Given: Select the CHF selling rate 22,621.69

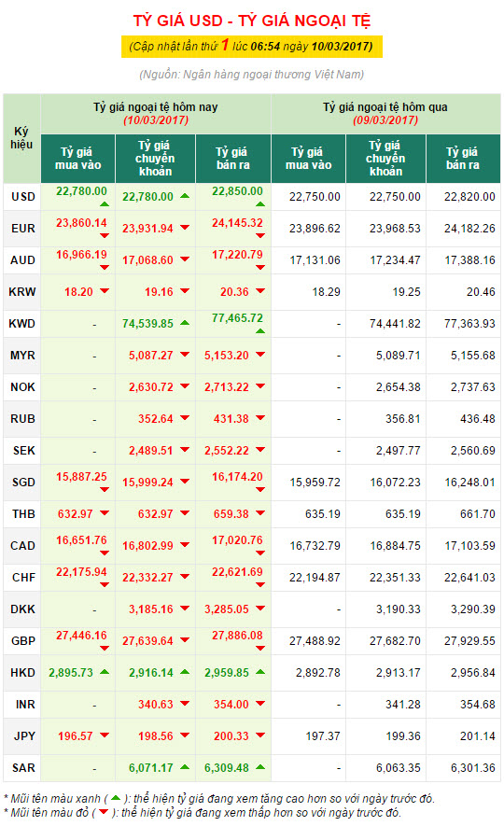Looking at the screenshot, I should pos(237,572).
